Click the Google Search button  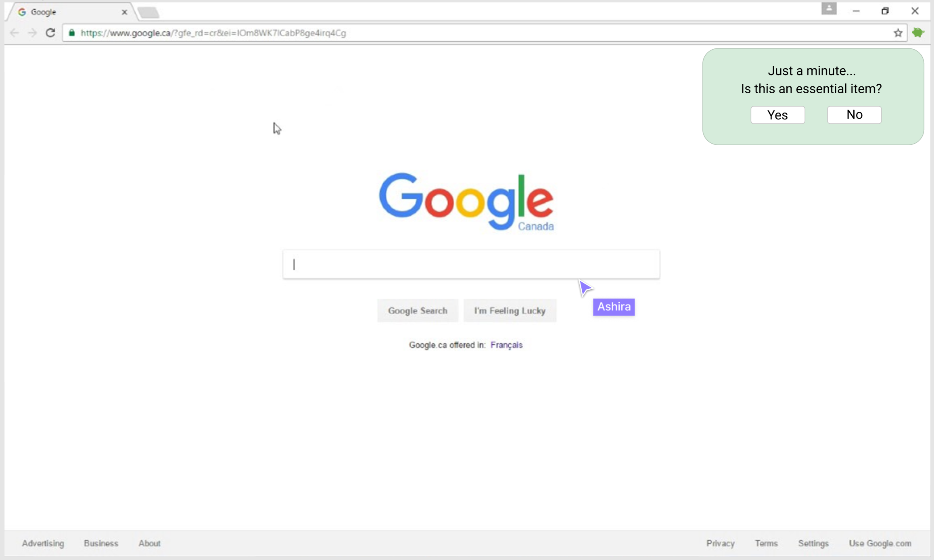[x=418, y=311]
